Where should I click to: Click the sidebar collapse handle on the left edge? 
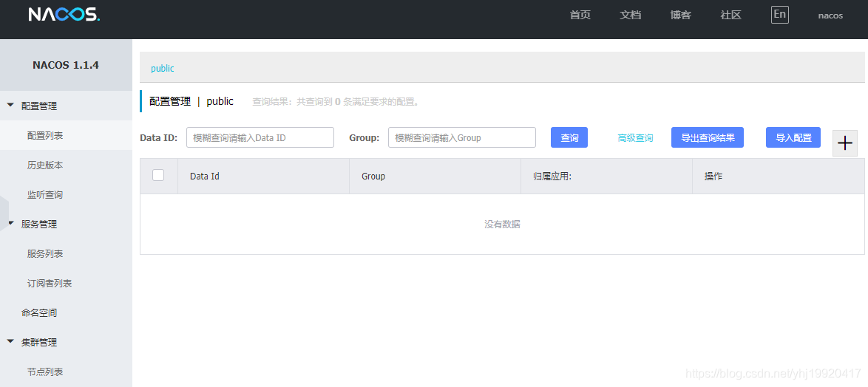click(x=4, y=213)
